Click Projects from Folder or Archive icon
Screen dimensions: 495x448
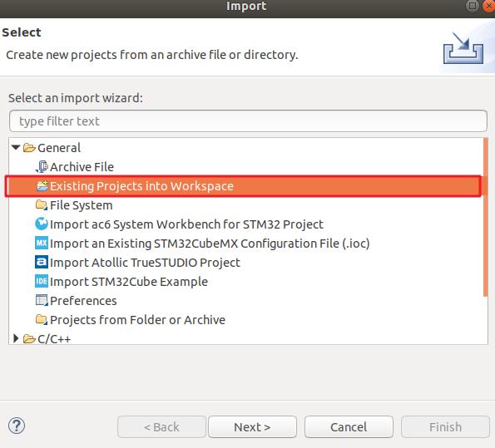42,320
